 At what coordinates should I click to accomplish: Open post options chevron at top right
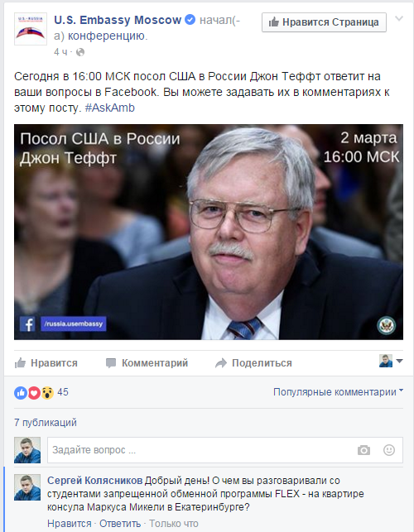[399, 18]
